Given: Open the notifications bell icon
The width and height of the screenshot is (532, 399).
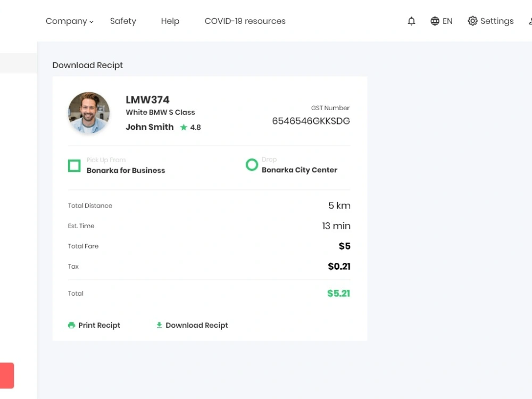Looking at the screenshot, I should point(411,21).
